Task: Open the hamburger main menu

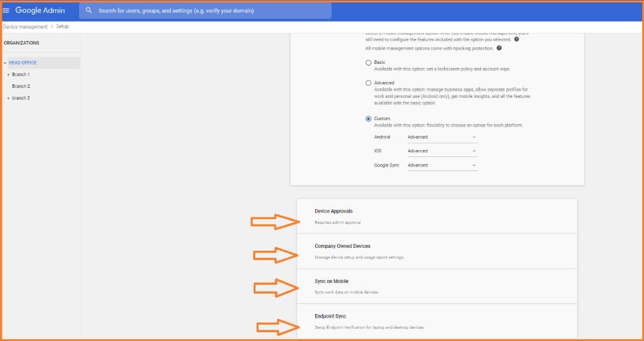Action: pyautogui.click(x=6, y=11)
